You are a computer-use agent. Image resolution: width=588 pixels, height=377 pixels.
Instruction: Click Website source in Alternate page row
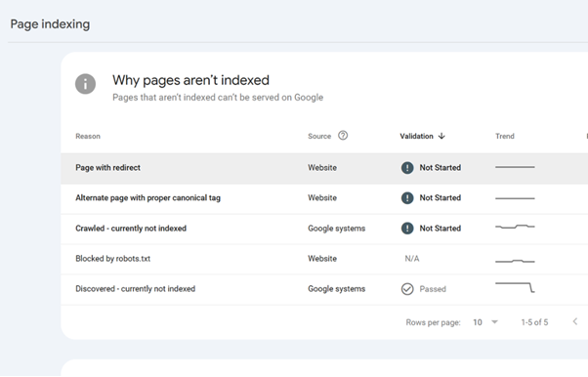[322, 197]
